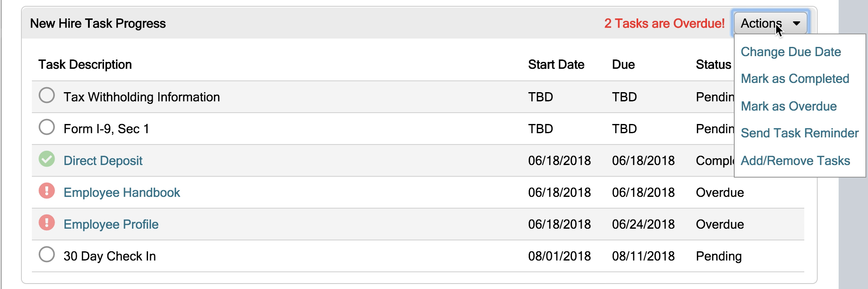Pick Send Task Reminder from Actions menu
The width and height of the screenshot is (868, 289).
tap(799, 133)
